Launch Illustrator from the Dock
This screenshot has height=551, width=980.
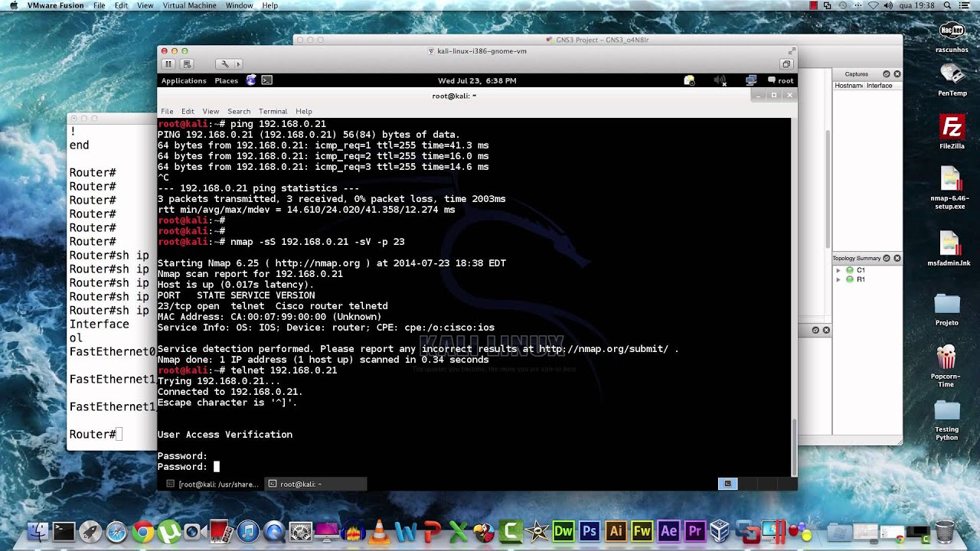616,531
